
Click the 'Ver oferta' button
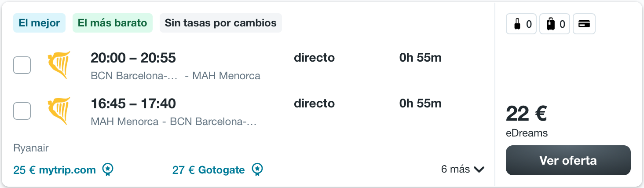[x=568, y=160]
